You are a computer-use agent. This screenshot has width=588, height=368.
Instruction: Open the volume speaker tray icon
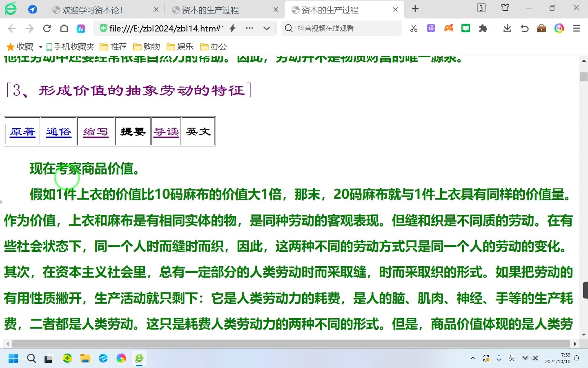[x=535, y=359]
